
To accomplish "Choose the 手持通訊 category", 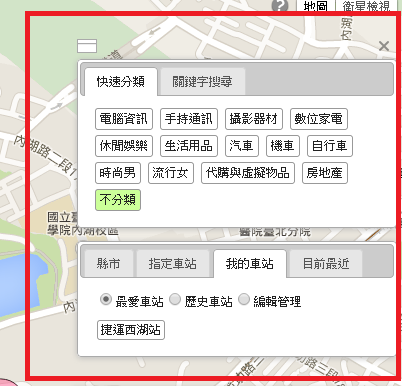I will [x=189, y=119].
